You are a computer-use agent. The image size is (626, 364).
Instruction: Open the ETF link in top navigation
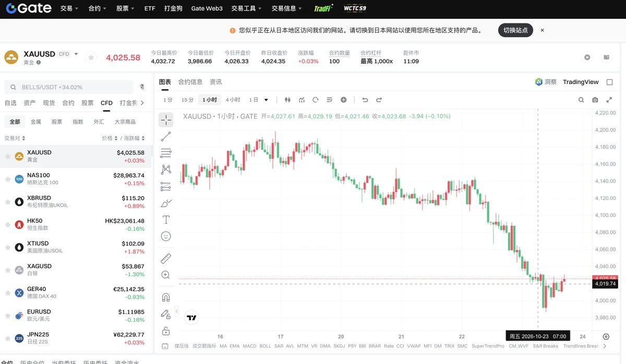pos(150,8)
